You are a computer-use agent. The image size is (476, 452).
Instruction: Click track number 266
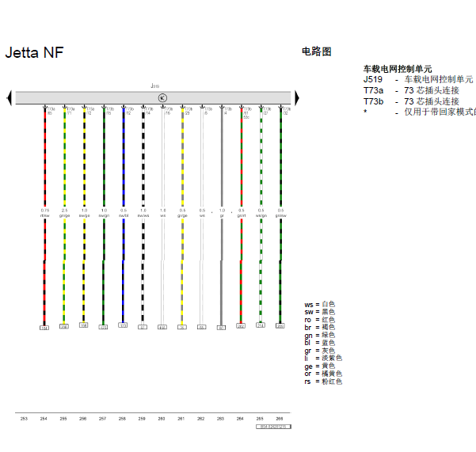pos(280,419)
